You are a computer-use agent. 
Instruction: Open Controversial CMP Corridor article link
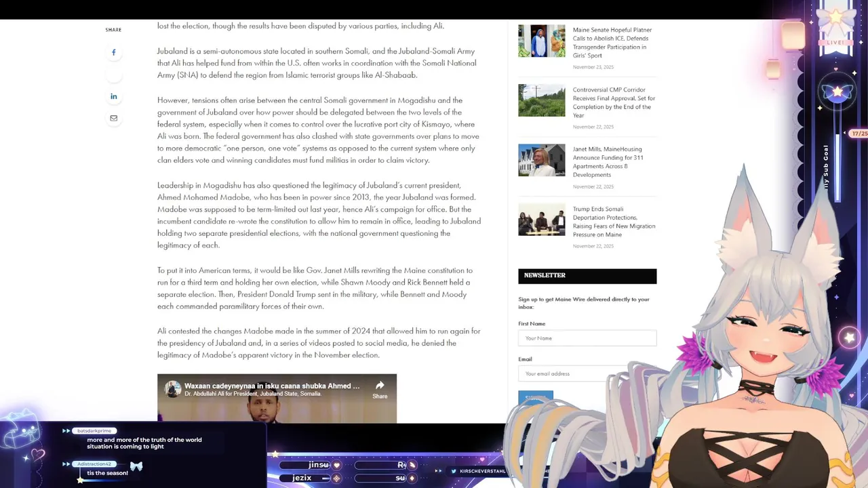coord(614,102)
